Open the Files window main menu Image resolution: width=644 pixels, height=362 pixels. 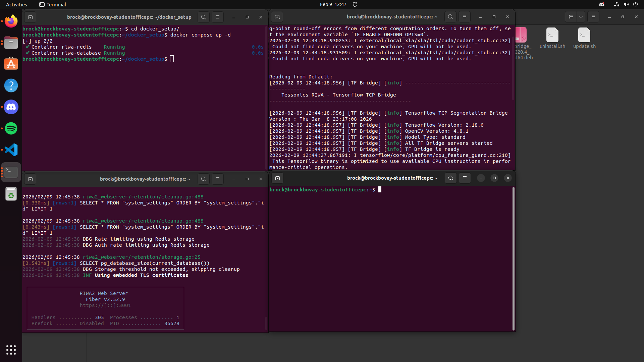[593, 17]
